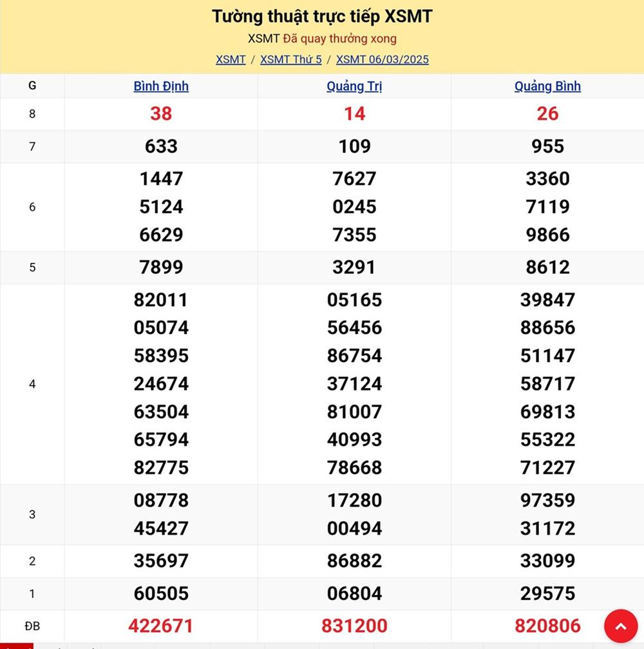
Task: Open the XSMT breadcrumb link
Action: pos(231,59)
